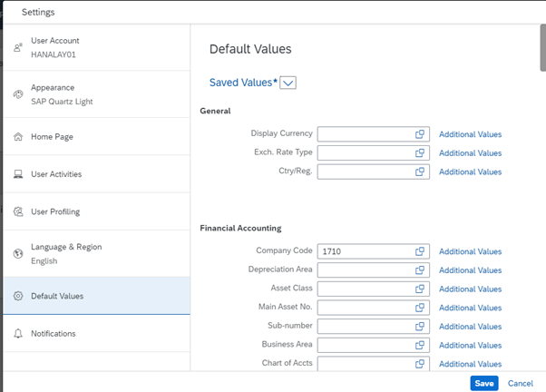Cancel the settings dialog
Image resolution: width=546 pixels, height=392 pixels.
521,383
